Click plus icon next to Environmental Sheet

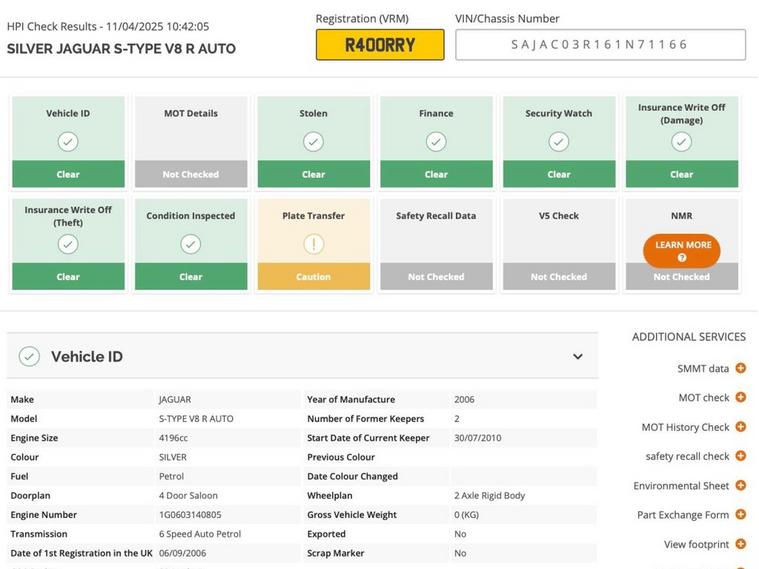coord(741,485)
